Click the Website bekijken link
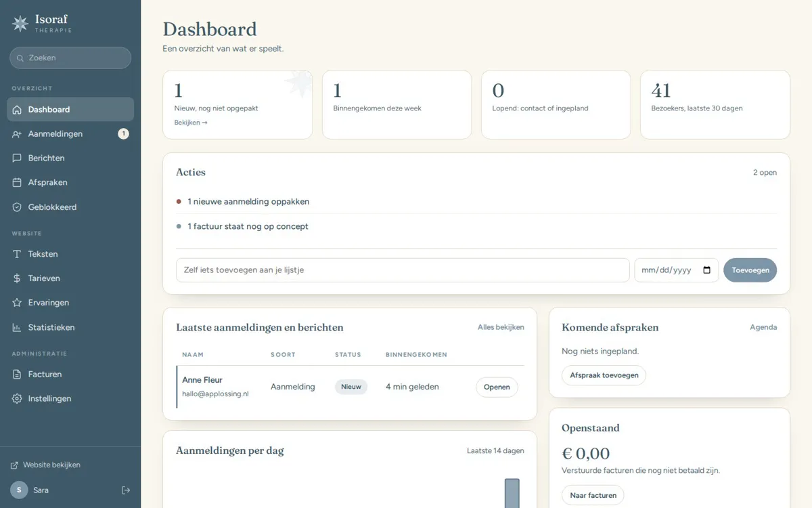 [x=45, y=465]
